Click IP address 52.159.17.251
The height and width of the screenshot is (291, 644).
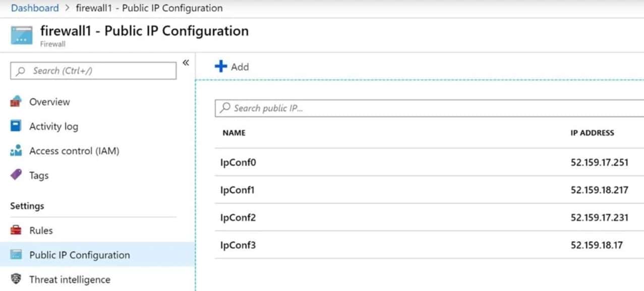[600, 162]
